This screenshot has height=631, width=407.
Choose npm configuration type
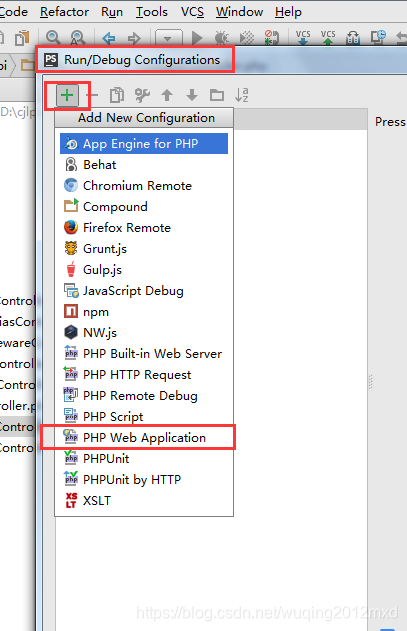point(144,311)
